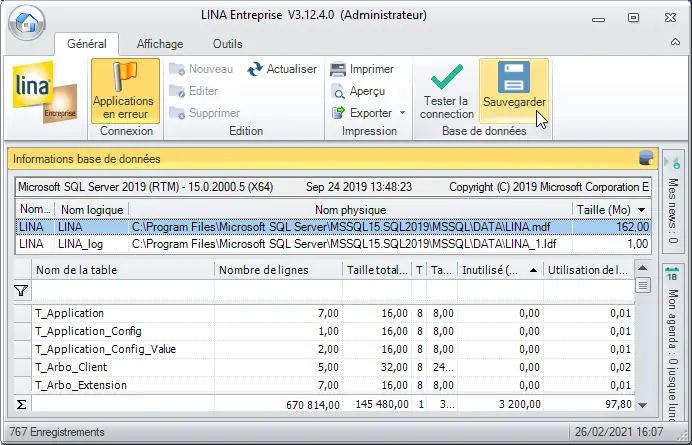Sort by Nom physique column
This screenshot has height=445, width=692.
(x=350, y=210)
